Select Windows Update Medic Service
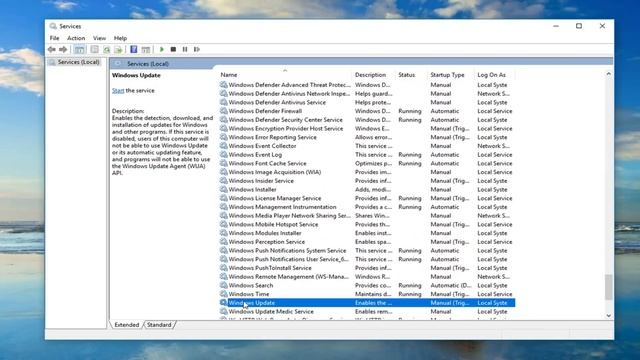 (367, 311)
